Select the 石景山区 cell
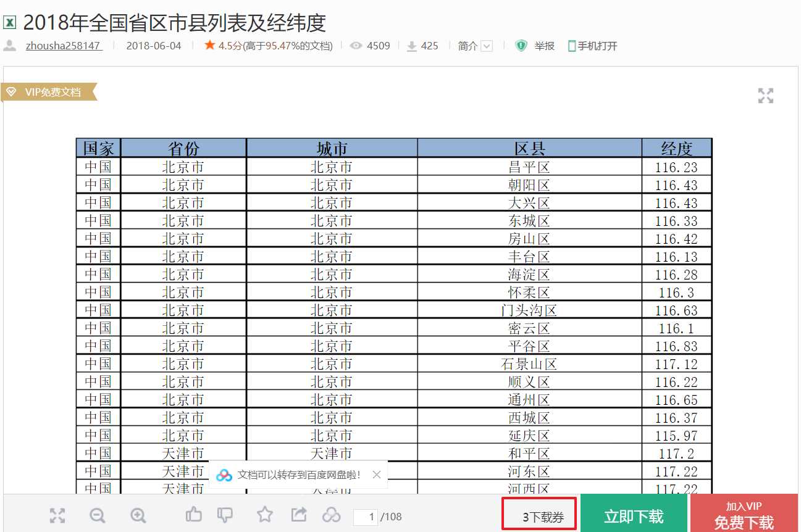Image resolution: width=801 pixels, height=532 pixels. pyautogui.click(x=529, y=364)
